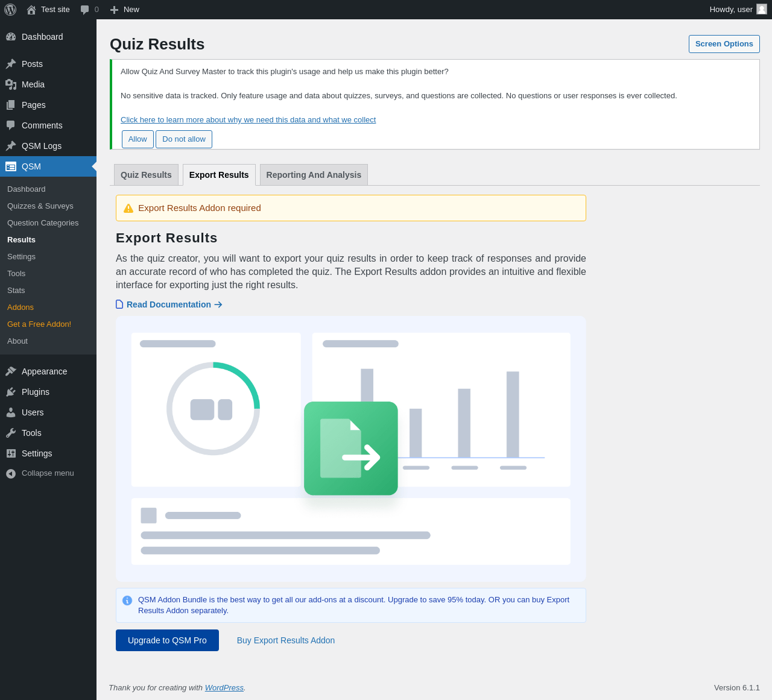Click the Settings sliders icon
Viewport: 772px width, 700px height.
[11, 453]
